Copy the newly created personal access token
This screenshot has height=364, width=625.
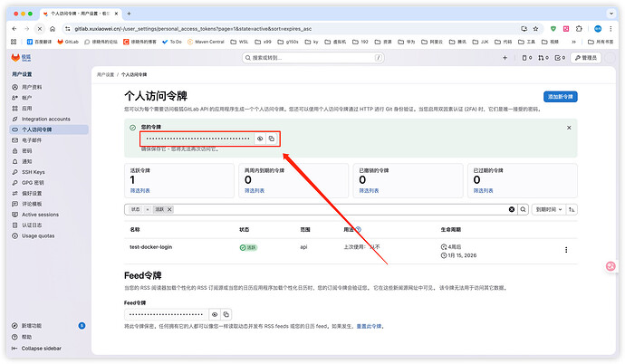click(x=271, y=139)
